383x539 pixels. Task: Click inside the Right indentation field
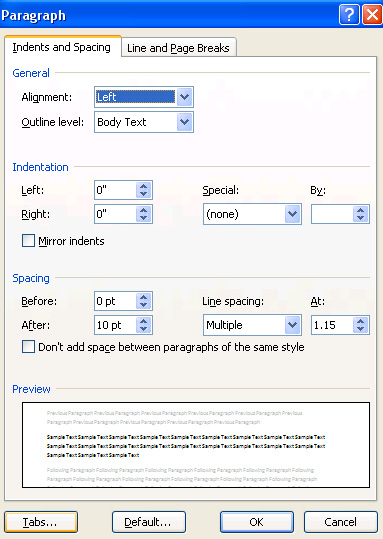(116, 214)
